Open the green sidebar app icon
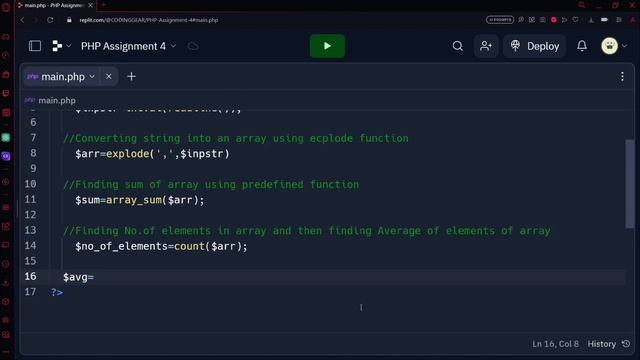Image resolution: width=640 pixels, height=360 pixels. pyautogui.click(x=6, y=138)
